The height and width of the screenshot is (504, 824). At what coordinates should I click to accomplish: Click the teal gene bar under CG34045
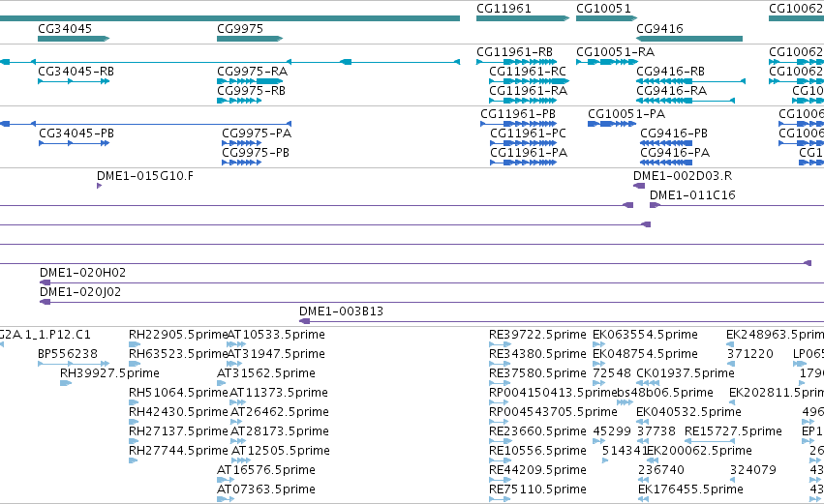(x=74, y=39)
